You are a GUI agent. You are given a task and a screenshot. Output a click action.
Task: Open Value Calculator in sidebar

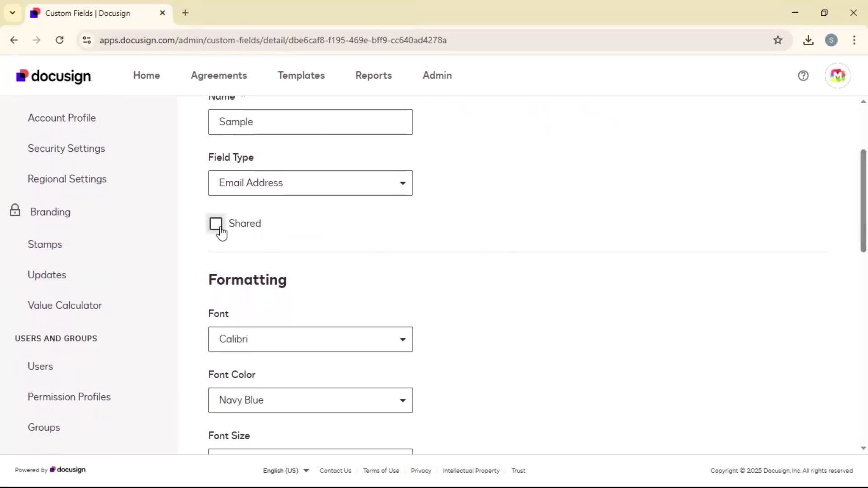[65, 305]
